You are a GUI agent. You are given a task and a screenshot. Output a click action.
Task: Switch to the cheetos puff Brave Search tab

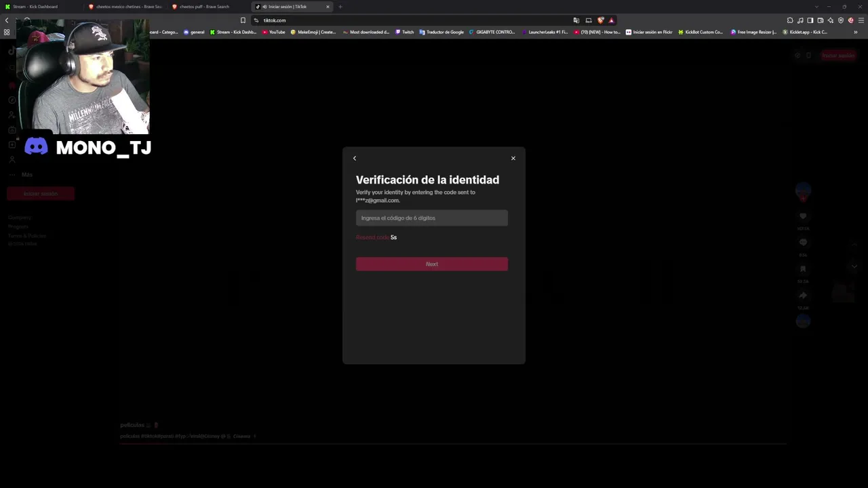208,7
